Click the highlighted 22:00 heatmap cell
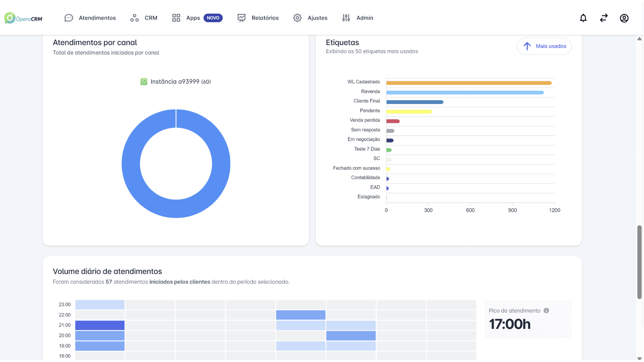Image resolution: width=644 pixels, height=362 pixels. coord(301,315)
